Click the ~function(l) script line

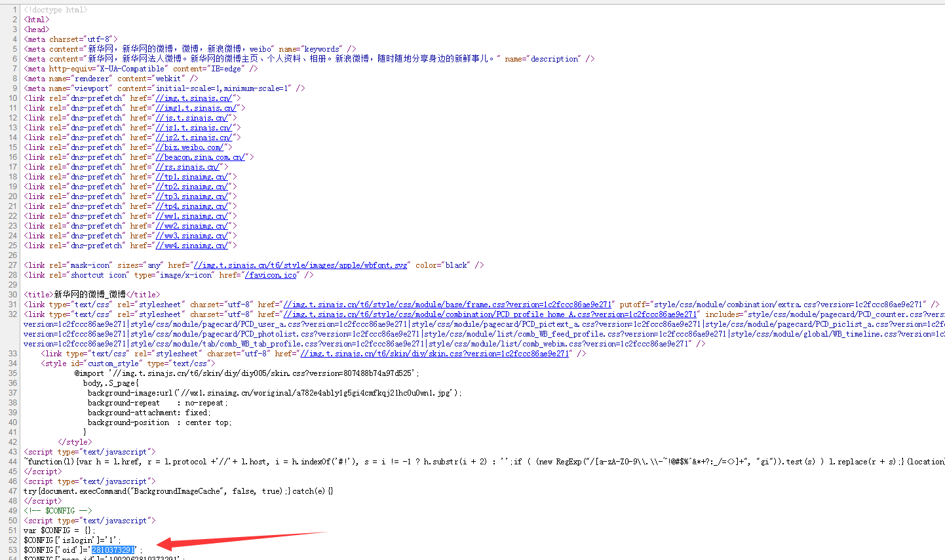pyautogui.click(x=484, y=462)
